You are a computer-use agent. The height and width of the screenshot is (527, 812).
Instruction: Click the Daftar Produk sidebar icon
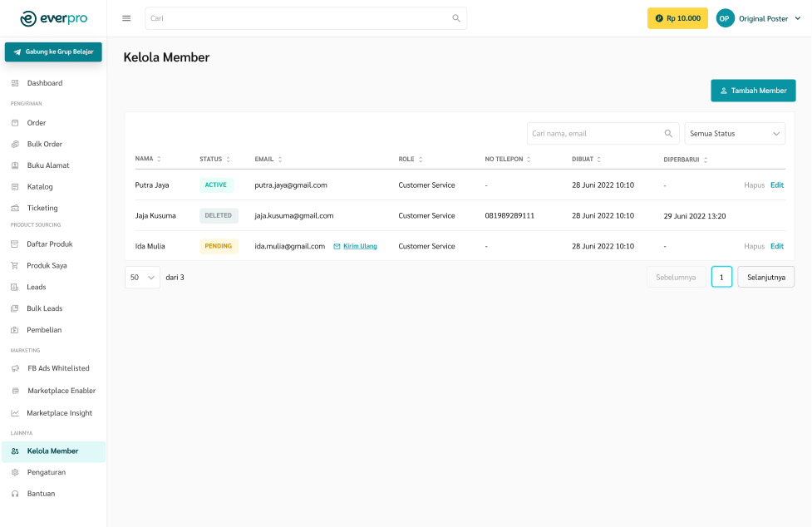tap(14, 244)
